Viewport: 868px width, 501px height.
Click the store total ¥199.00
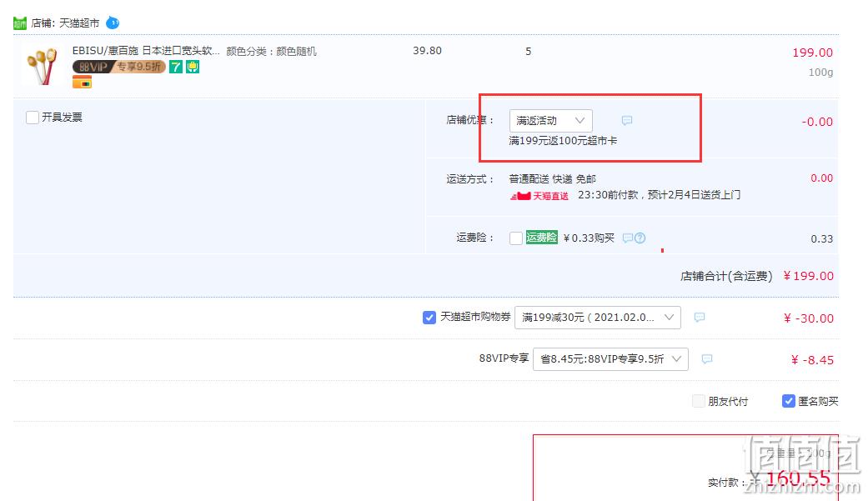click(808, 276)
